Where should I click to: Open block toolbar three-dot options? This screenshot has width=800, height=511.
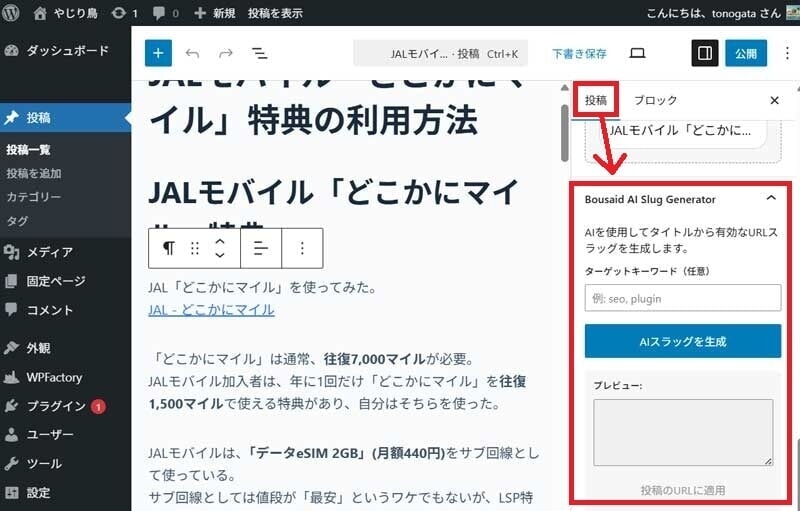(x=302, y=248)
